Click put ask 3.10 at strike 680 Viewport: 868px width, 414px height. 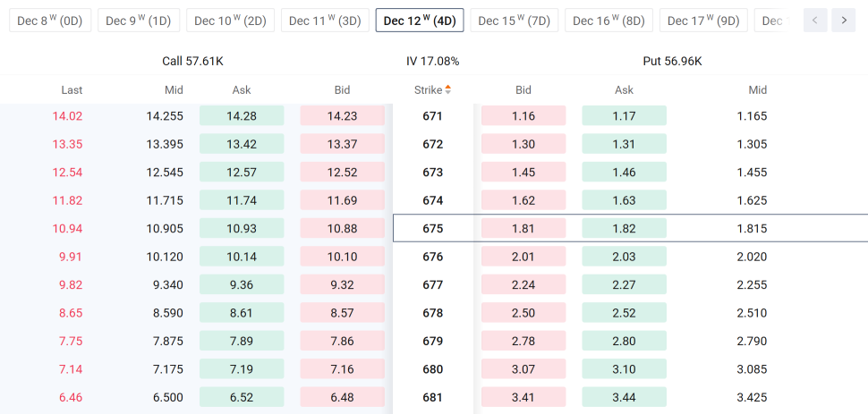(625, 368)
